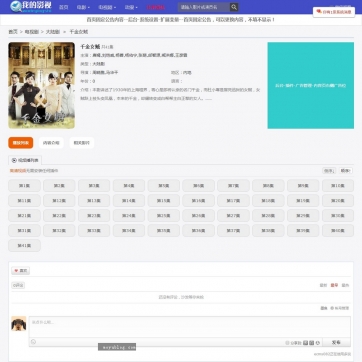Expand the fourth navigation dropdown in the header
This screenshot has height=362, width=362.
[x=131, y=7]
